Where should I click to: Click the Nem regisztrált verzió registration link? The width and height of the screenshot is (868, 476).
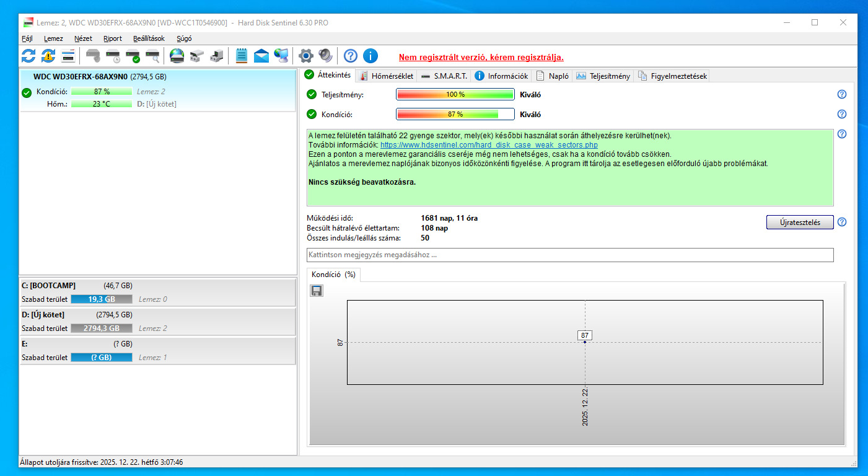[481, 57]
